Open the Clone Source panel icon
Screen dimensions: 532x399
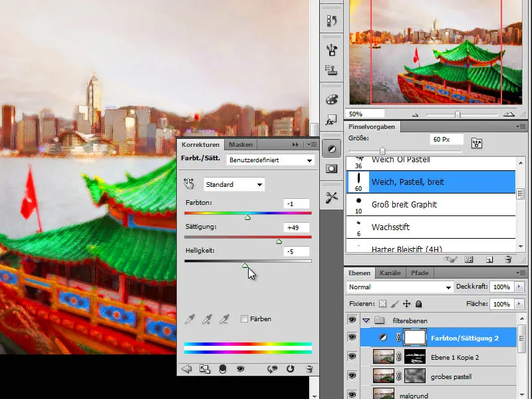(x=331, y=70)
